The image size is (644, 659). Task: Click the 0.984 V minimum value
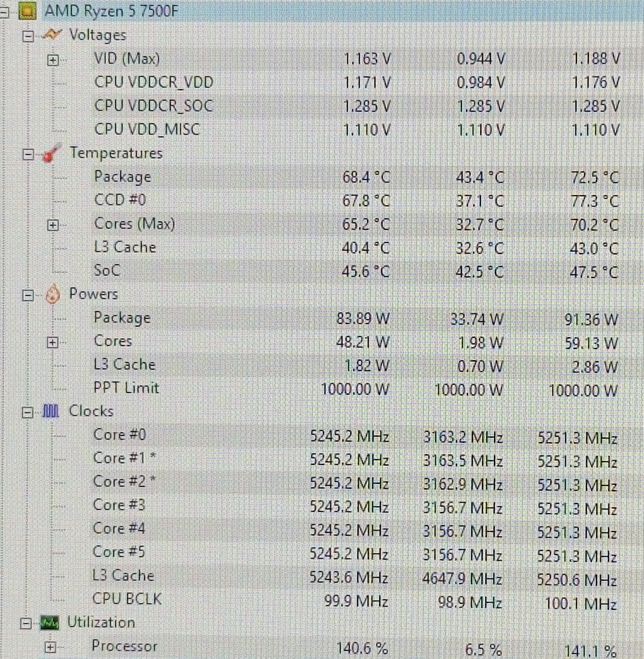(481, 83)
